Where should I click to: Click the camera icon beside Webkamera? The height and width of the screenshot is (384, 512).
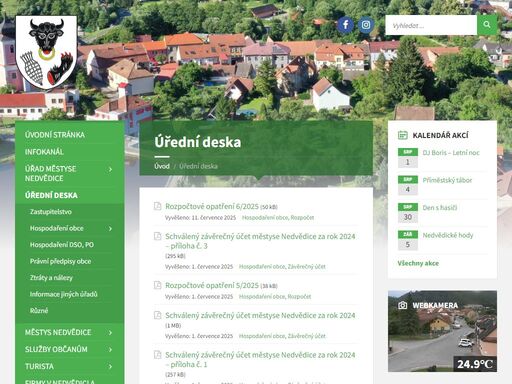[403, 305]
